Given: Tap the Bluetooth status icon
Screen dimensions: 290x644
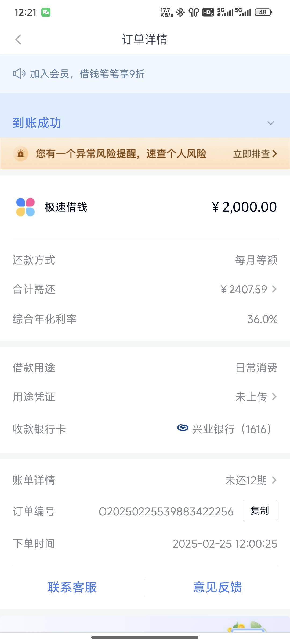Looking at the screenshot, I should coord(180,12).
